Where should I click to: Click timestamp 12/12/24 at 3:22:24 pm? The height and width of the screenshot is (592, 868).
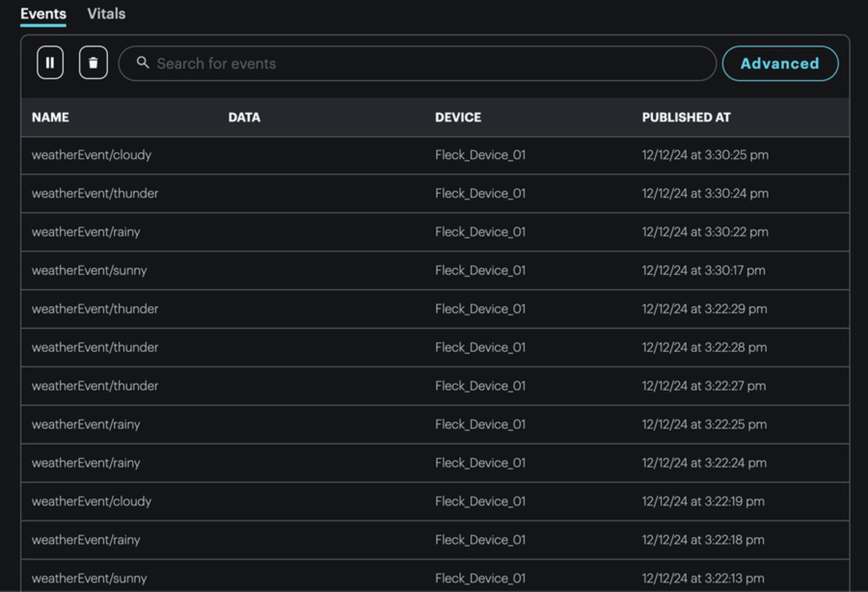click(705, 463)
